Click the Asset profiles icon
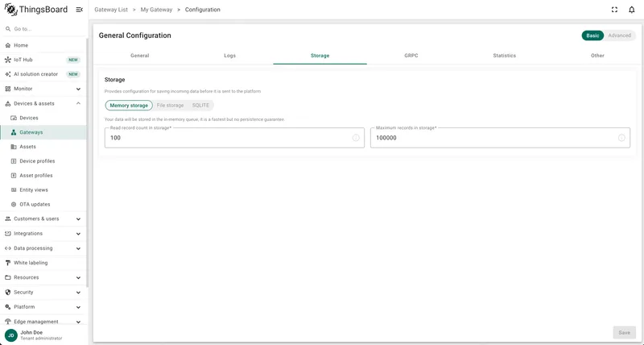The width and height of the screenshot is (644, 345). 14,176
